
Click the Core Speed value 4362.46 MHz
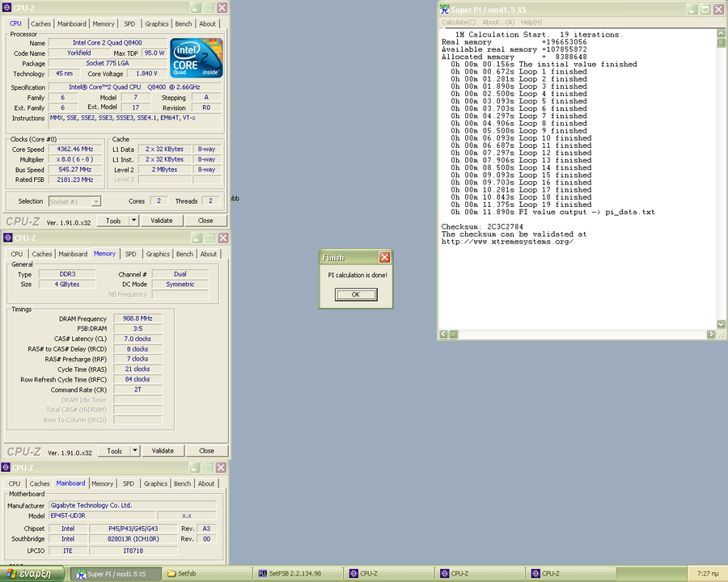click(74, 149)
